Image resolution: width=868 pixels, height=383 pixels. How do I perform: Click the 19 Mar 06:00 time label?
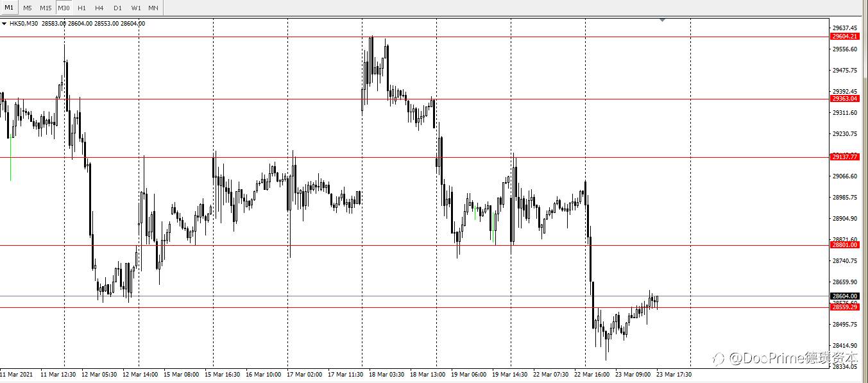pyautogui.click(x=468, y=374)
